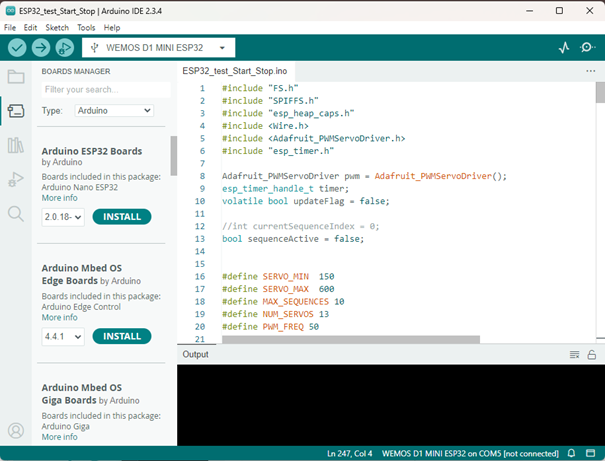The height and width of the screenshot is (461, 605).
Task: Click the Verify sketch checkmark button
Action: point(17,47)
